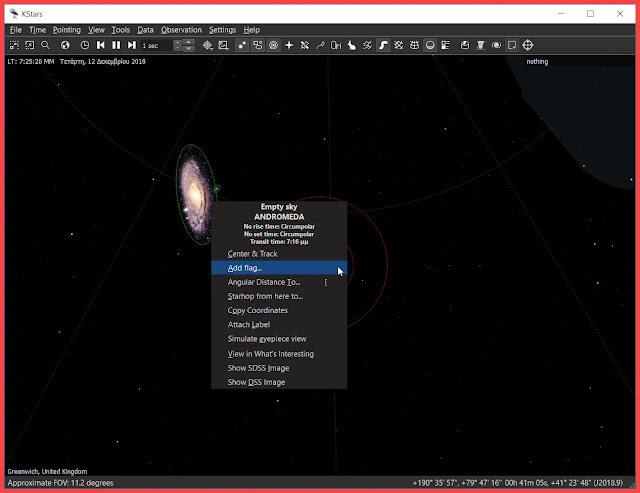This screenshot has width=640, height=493.
Task: Click the J2018.9 coordinates in status bar
Action: (518, 483)
